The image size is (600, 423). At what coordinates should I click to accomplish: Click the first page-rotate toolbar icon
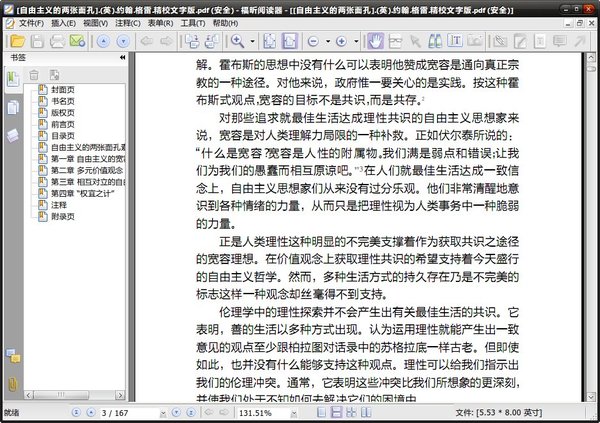(x=192, y=41)
